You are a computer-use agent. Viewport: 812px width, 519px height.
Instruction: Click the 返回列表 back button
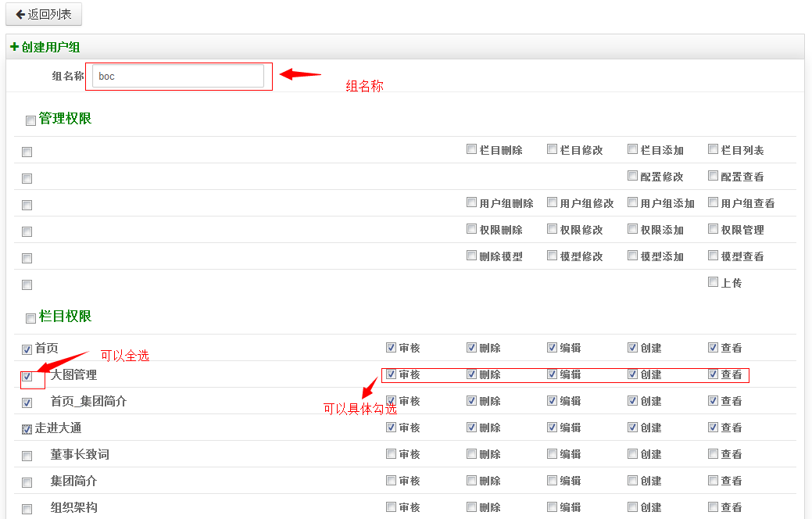(44, 14)
